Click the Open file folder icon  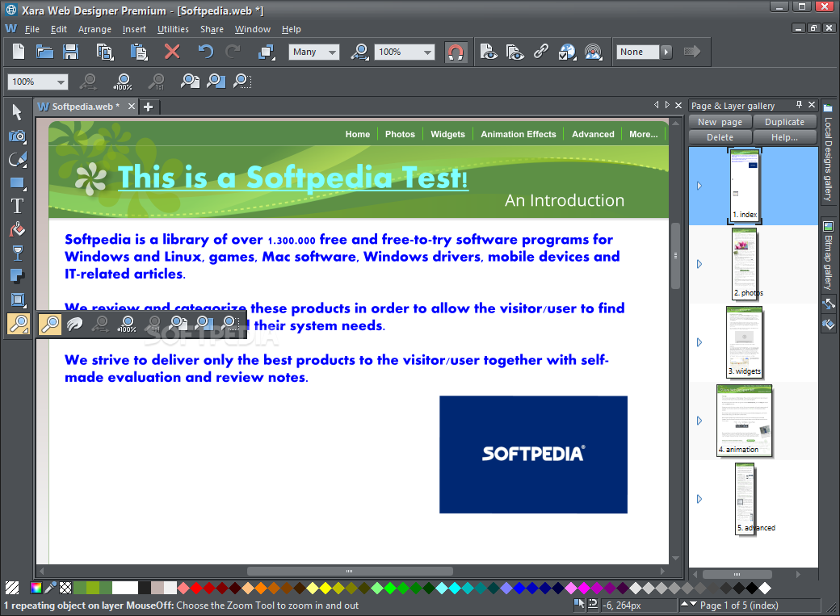[44, 52]
